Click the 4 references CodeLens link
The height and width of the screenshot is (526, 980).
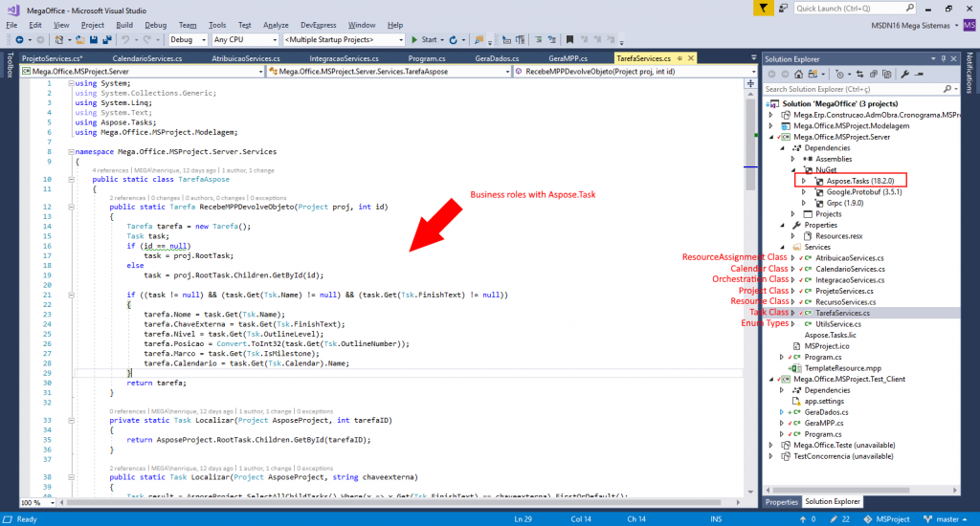tap(111, 170)
